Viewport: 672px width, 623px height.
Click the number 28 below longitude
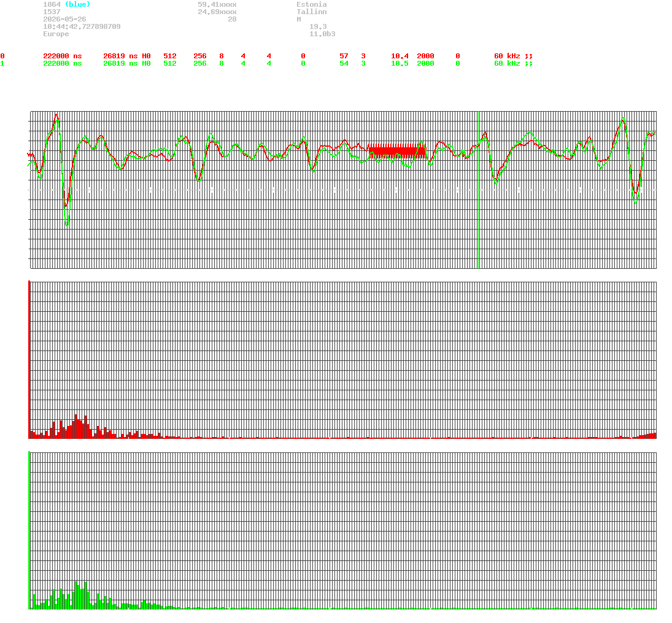tap(232, 19)
